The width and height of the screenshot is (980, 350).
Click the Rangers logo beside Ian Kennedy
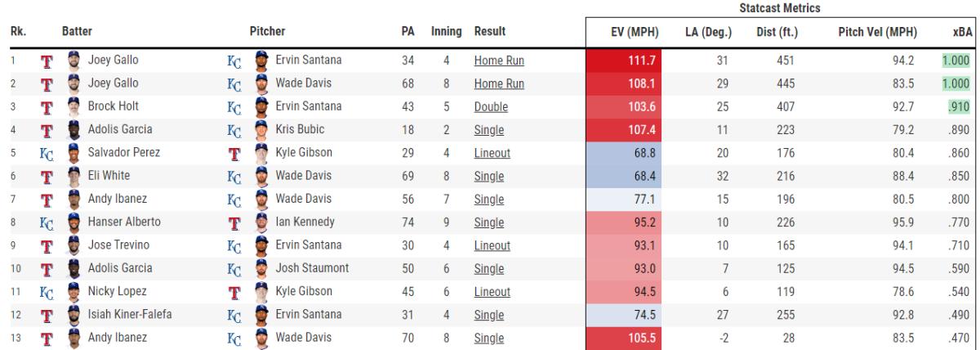coord(234,222)
